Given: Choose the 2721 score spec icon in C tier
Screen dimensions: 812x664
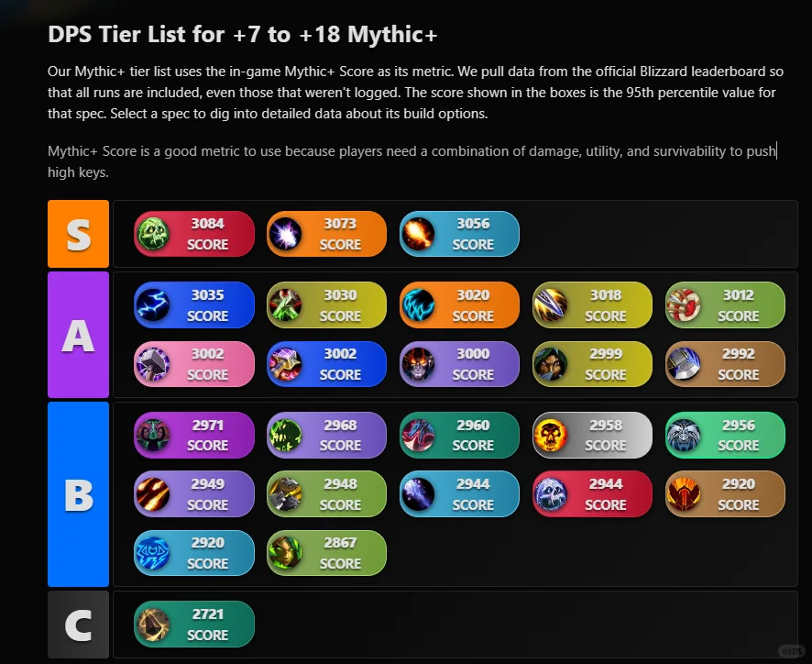Looking at the screenshot, I should pyautogui.click(x=153, y=624).
